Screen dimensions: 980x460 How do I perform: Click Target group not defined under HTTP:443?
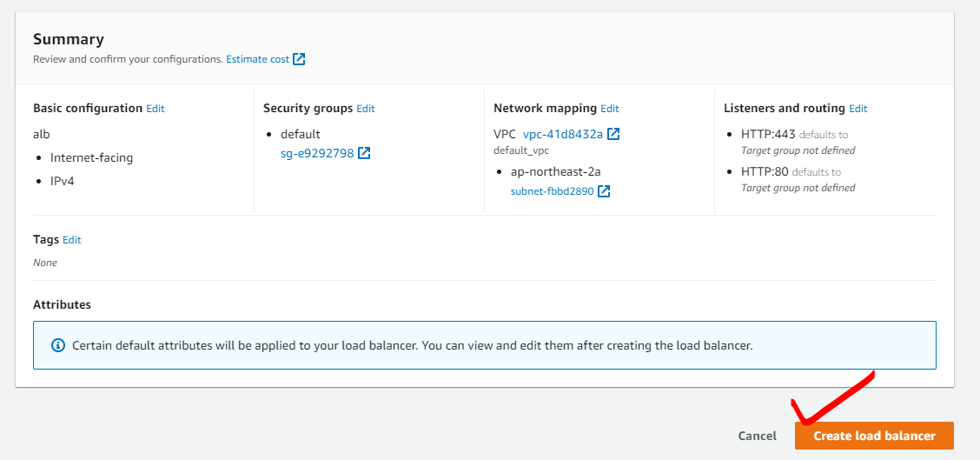pos(798,150)
